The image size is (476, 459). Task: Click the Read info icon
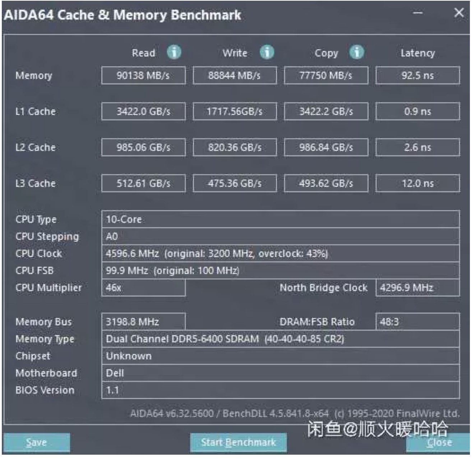click(174, 52)
